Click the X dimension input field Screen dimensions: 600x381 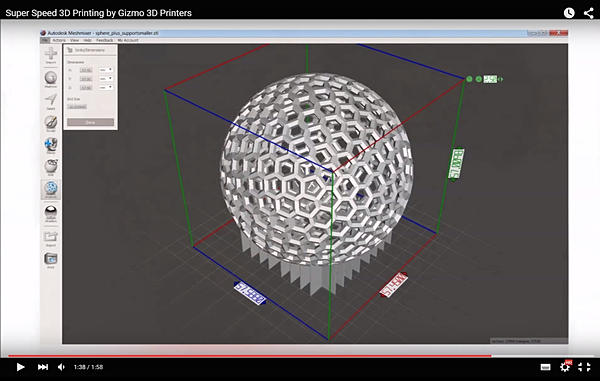tap(86, 70)
